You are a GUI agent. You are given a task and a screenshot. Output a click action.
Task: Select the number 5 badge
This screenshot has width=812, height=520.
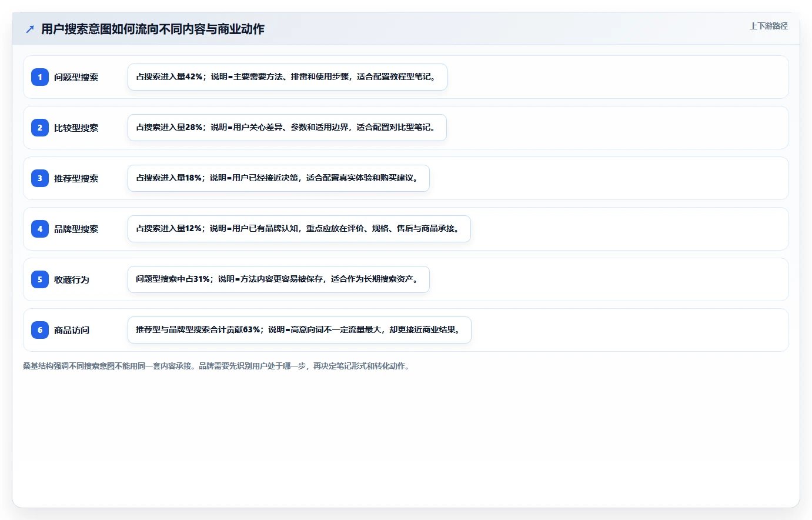pos(40,279)
